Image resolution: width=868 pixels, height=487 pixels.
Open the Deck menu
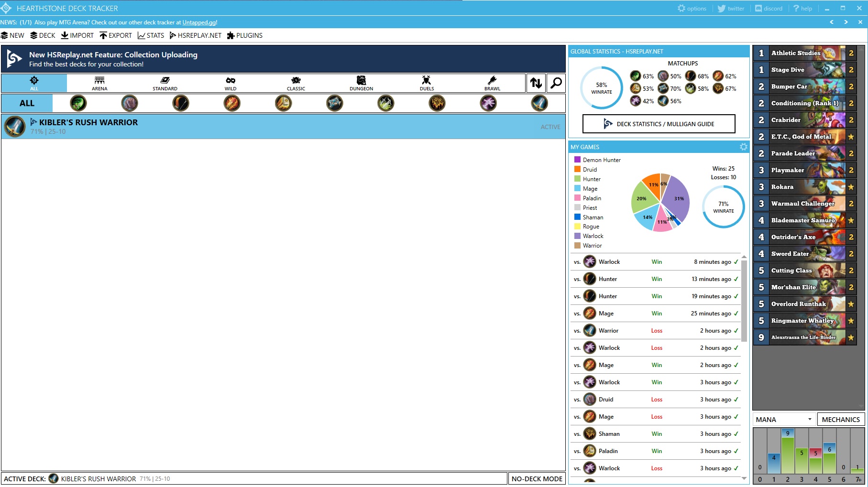pyautogui.click(x=43, y=35)
